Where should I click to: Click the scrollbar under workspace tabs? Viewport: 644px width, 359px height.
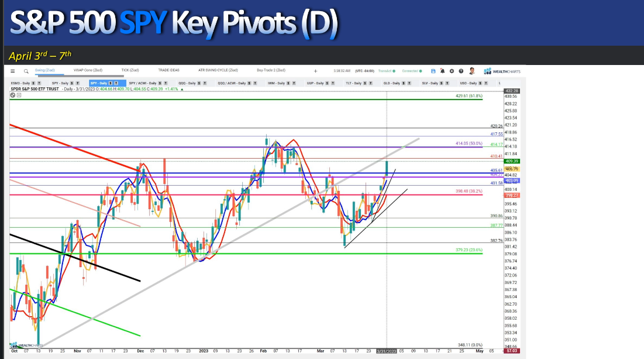(x=81, y=76)
